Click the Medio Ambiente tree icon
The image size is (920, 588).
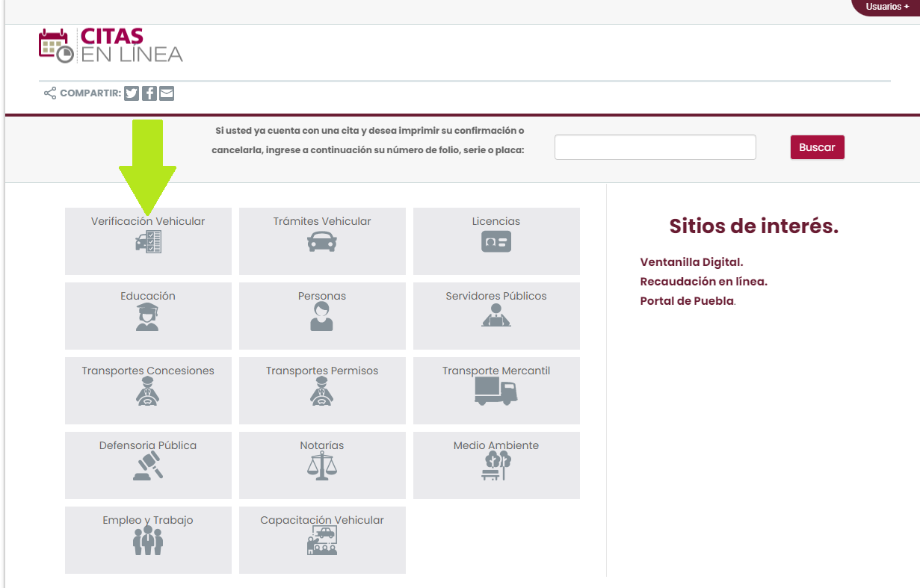coord(496,465)
